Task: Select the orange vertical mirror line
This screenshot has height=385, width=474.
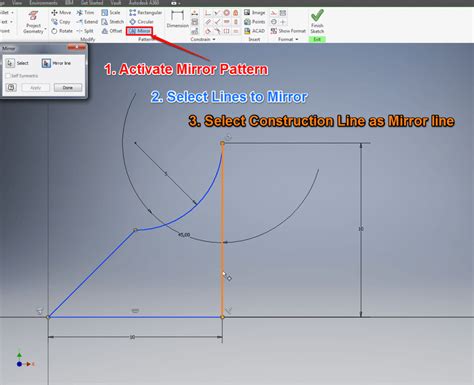Action: point(222,230)
